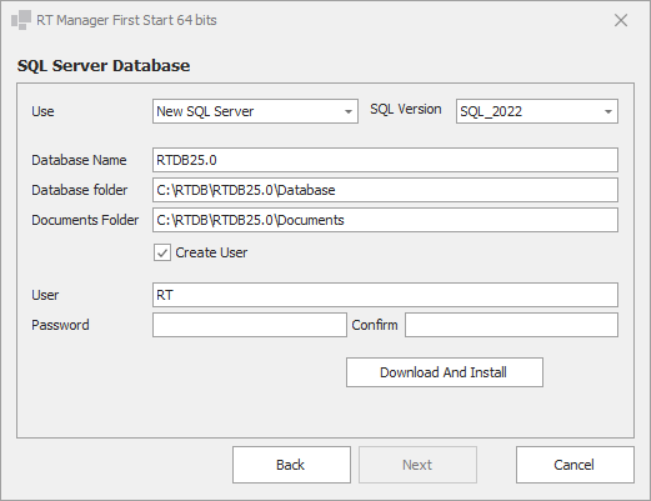651x501 pixels.
Task: Focus the User field containing RT
Action: pyautogui.click(x=385, y=295)
